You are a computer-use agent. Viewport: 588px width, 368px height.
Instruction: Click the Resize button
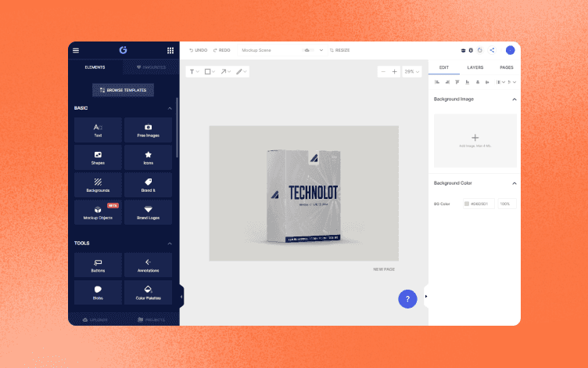tap(340, 50)
